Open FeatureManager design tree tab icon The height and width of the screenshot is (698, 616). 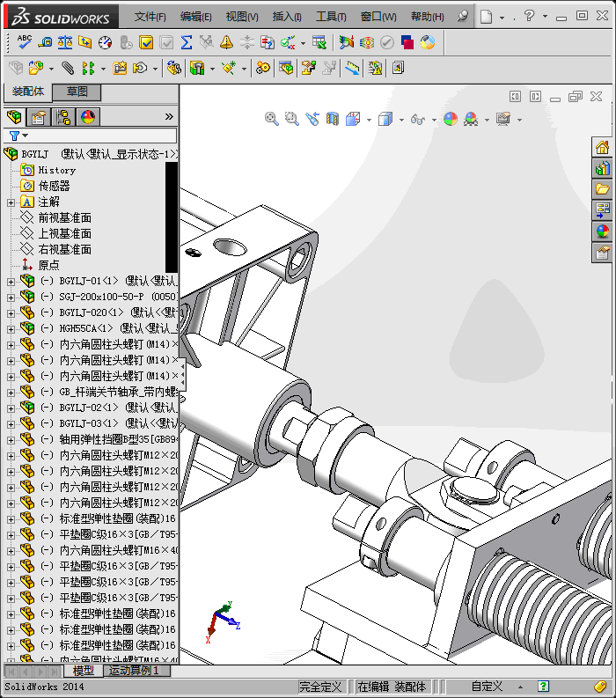pos(14,117)
